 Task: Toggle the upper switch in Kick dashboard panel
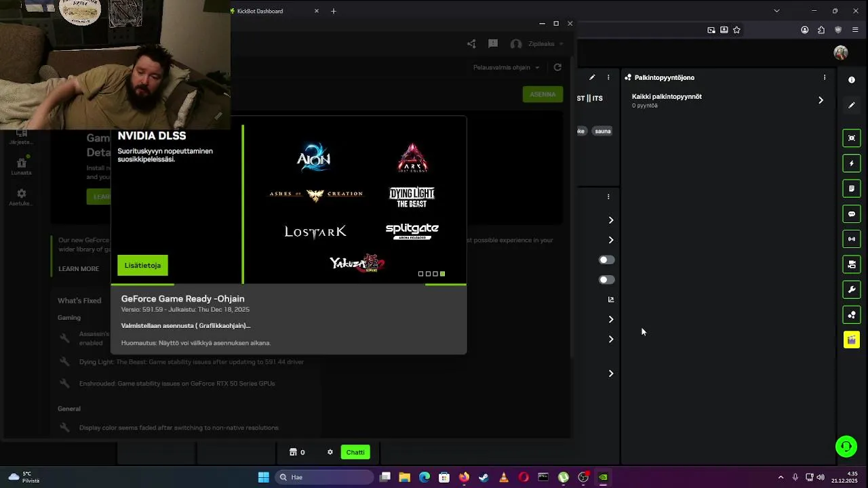point(606,260)
